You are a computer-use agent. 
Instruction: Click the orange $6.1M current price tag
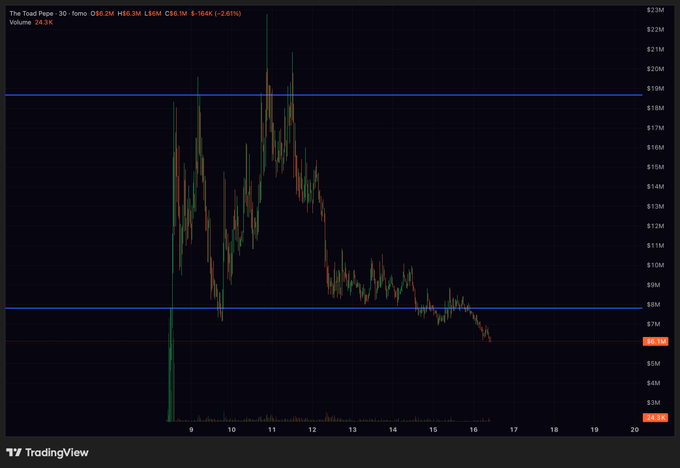click(655, 341)
